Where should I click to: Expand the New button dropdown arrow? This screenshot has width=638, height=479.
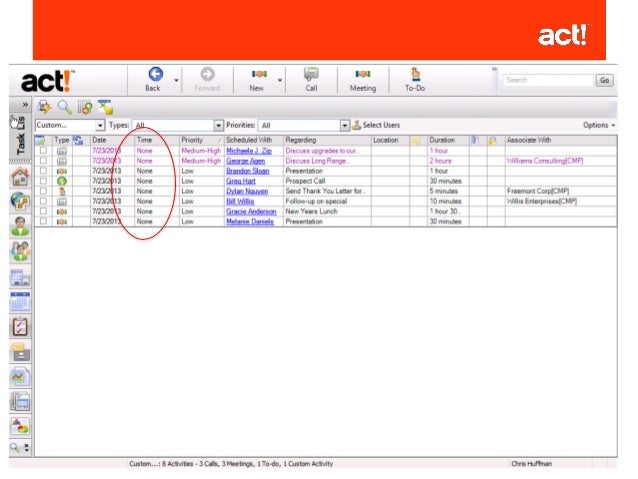280,80
